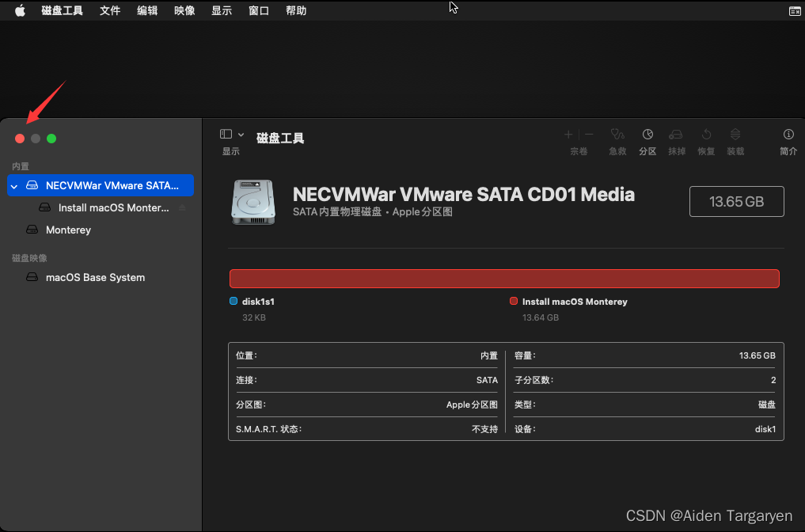805x532 pixels.
Task: Open the 文件 menu
Action: click(110, 11)
